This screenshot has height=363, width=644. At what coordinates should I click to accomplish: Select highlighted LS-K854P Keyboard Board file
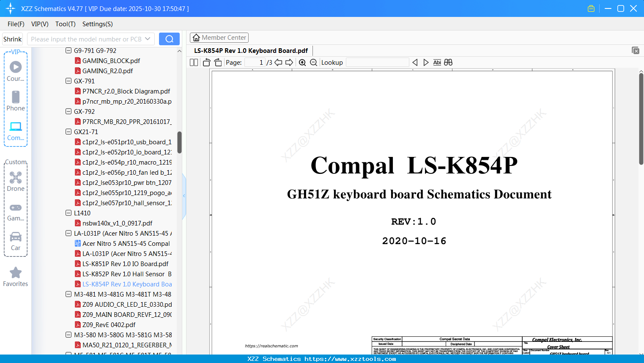[x=123, y=284]
